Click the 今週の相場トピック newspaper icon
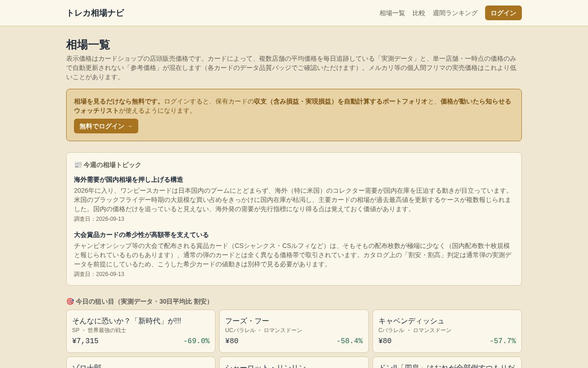This screenshot has height=368, width=588. pos(78,165)
